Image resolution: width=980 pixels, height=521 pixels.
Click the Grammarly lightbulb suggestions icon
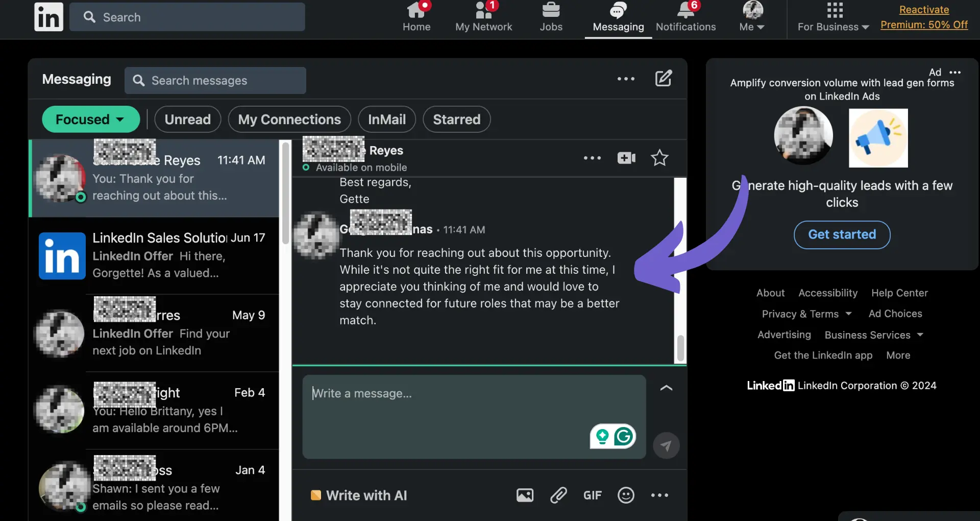click(602, 436)
